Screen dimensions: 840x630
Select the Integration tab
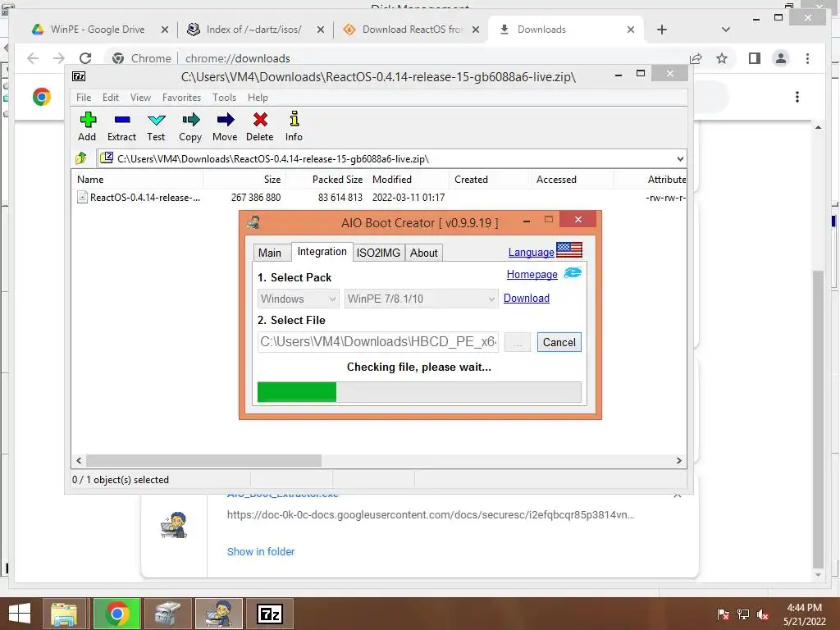click(322, 251)
